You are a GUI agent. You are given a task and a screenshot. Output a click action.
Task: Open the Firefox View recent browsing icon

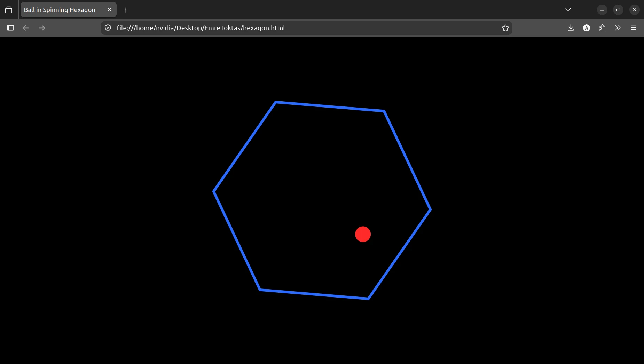9,10
